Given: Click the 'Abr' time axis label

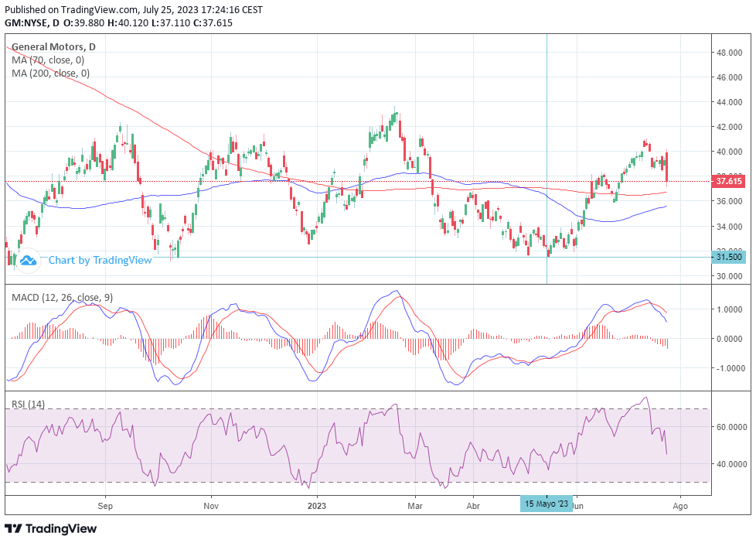Looking at the screenshot, I should pyautogui.click(x=473, y=506).
